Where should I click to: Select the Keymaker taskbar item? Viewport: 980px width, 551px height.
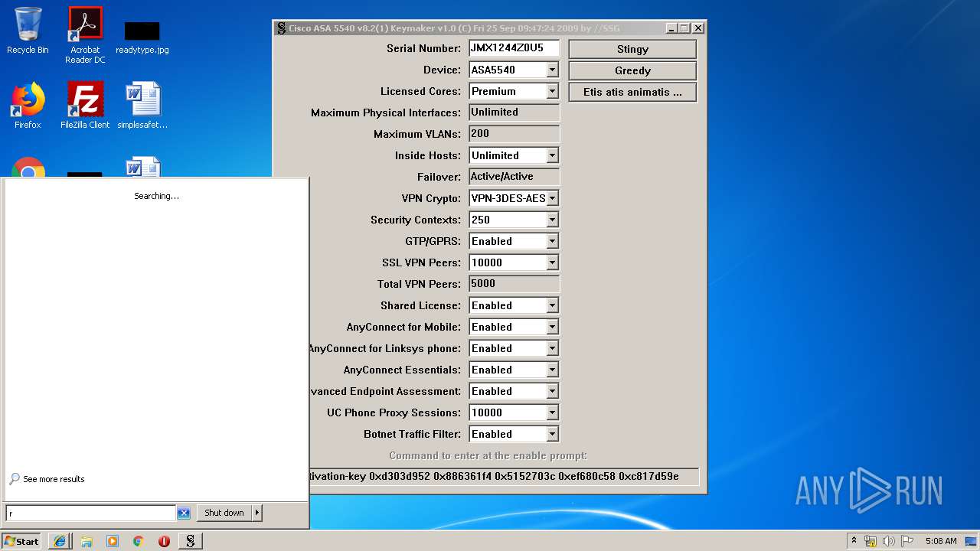[x=190, y=541]
